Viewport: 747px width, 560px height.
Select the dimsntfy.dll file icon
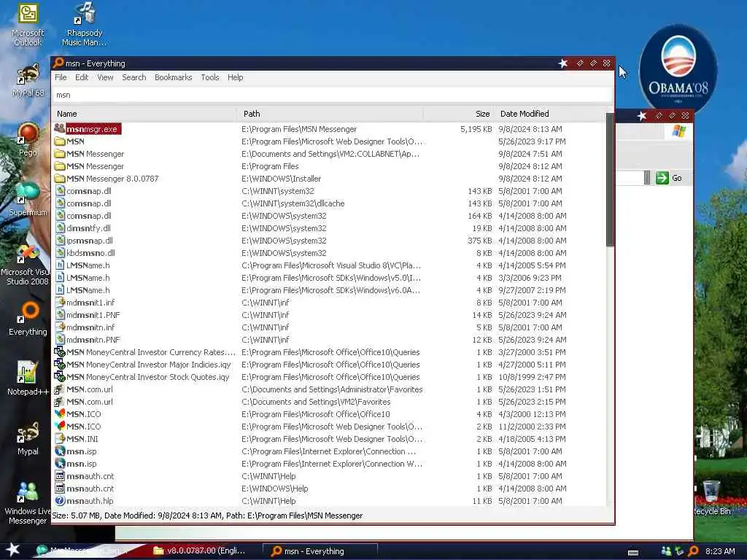pyautogui.click(x=60, y=228)
